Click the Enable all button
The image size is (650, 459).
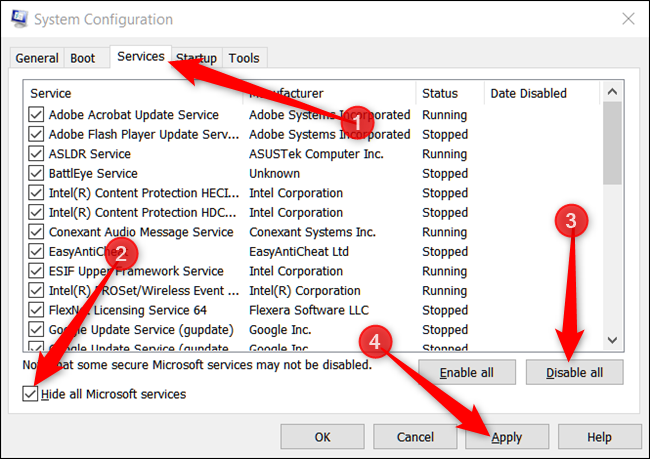(x=467, y=372)
